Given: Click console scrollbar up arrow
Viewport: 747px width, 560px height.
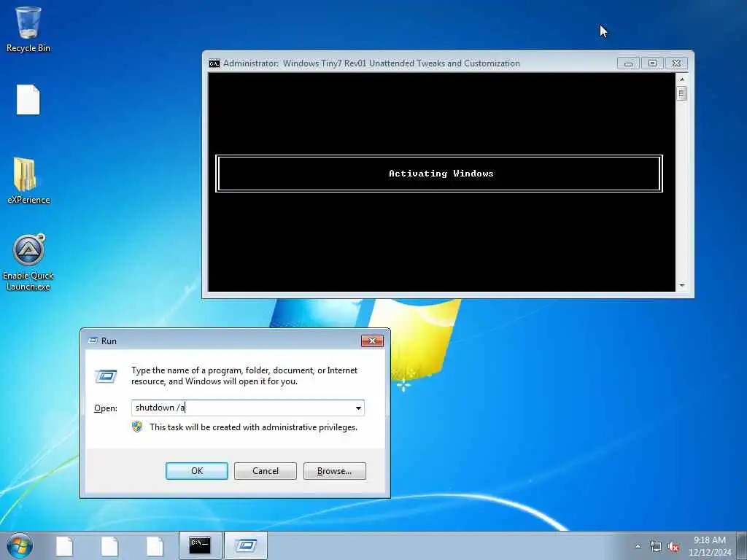Looking at the screenshot, I should tap(682, 79).
